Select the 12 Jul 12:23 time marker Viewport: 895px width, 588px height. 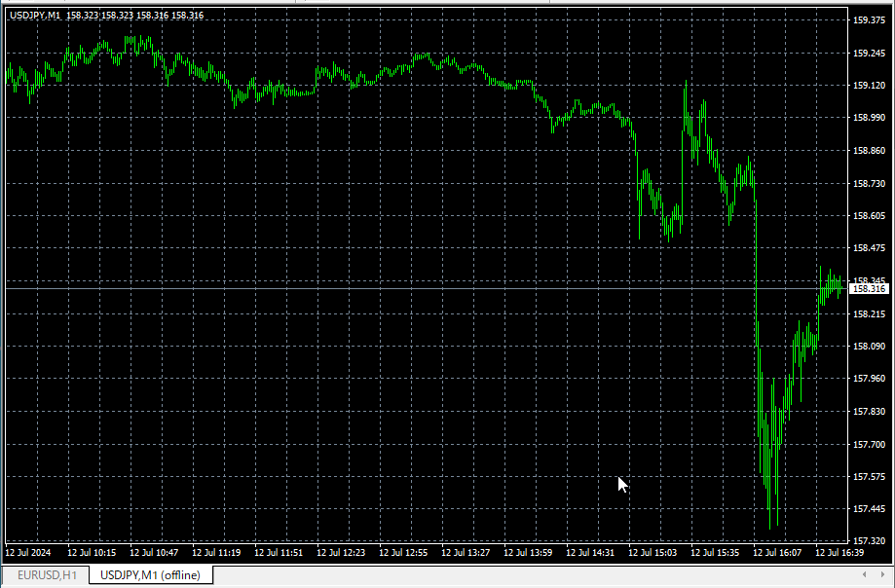[341, 552]
